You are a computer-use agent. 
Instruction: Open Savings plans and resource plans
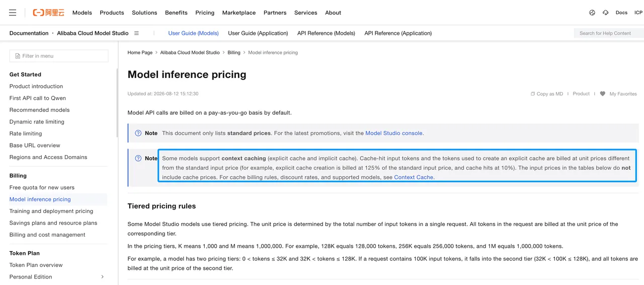pyautogui.click(x=53, y=223)
